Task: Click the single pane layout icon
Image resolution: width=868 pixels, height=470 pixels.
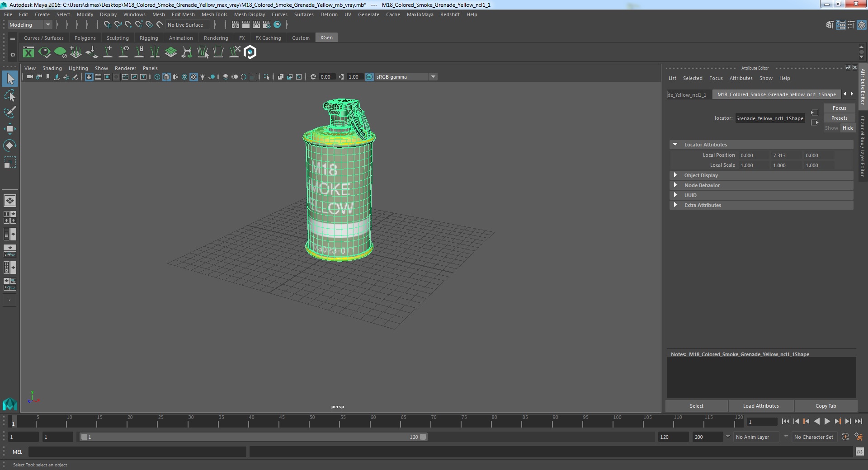Action: 10,200
